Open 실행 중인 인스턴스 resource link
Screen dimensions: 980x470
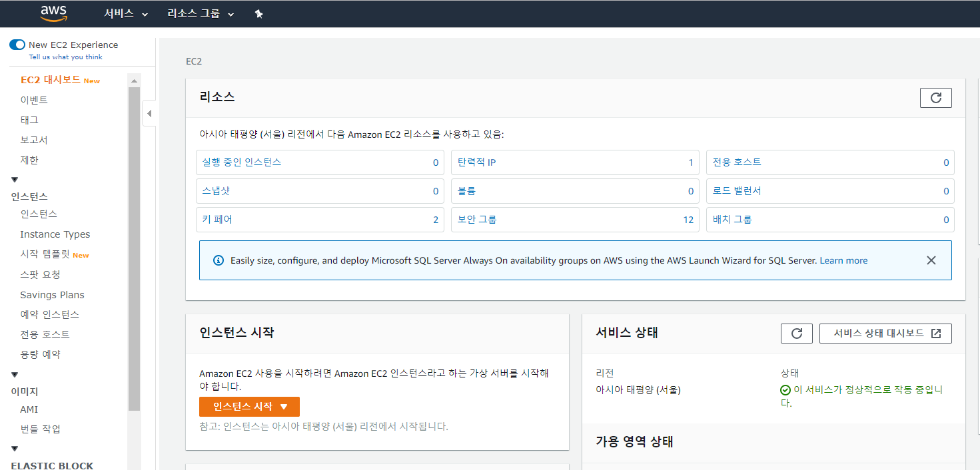click(242, 162)
